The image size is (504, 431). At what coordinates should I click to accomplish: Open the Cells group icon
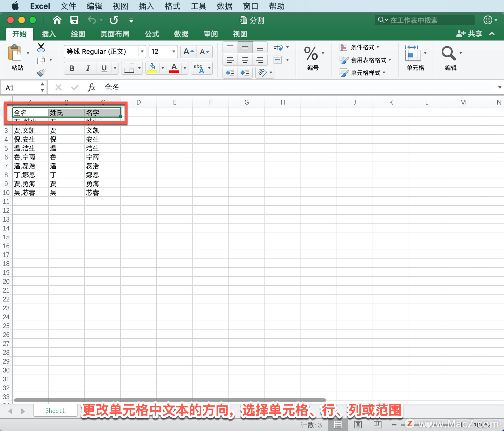point(413,53)
